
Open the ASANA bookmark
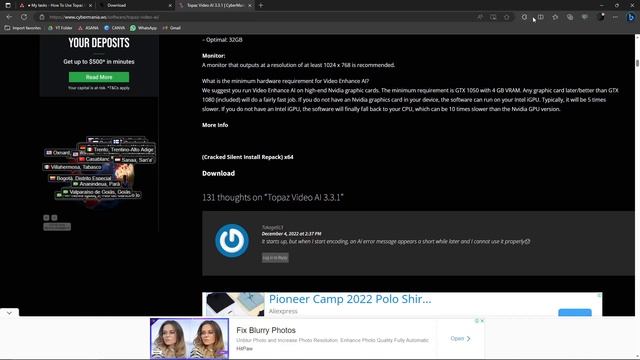tap(88, 28)
